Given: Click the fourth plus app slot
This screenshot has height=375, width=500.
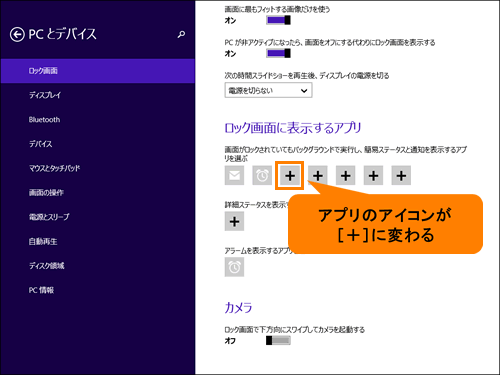Looking at the screenshot, I should 318,175.
